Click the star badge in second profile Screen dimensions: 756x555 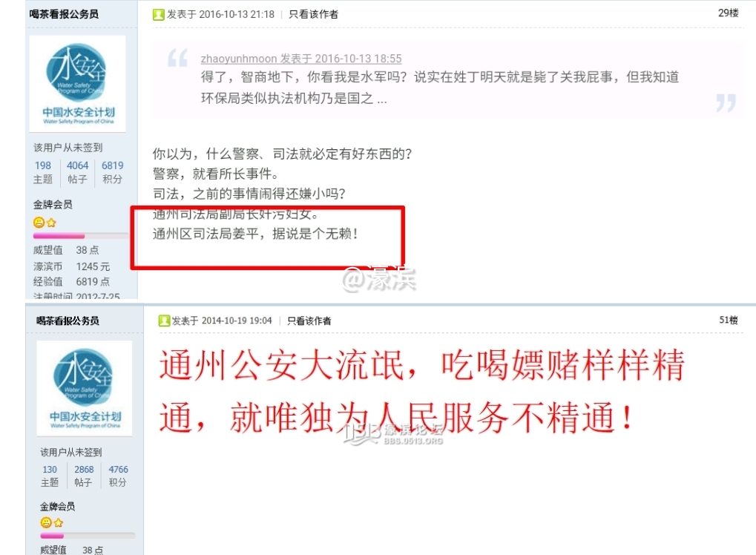(x=59, y=522)
